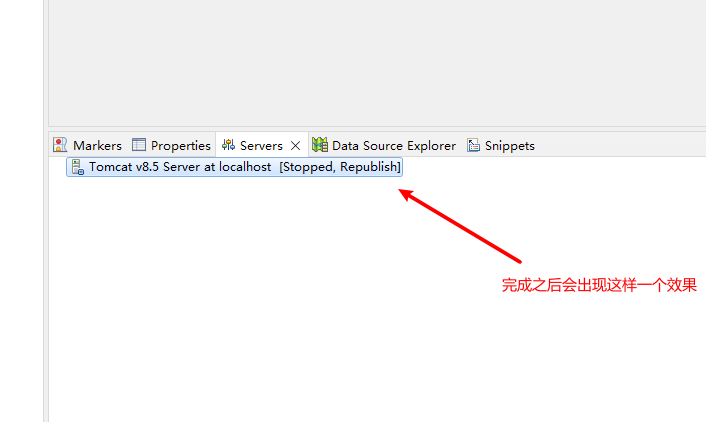Click the vertical divider on the left
This screenshot has height=422, width=706.
pyautogui.click(x=46, y=211)
